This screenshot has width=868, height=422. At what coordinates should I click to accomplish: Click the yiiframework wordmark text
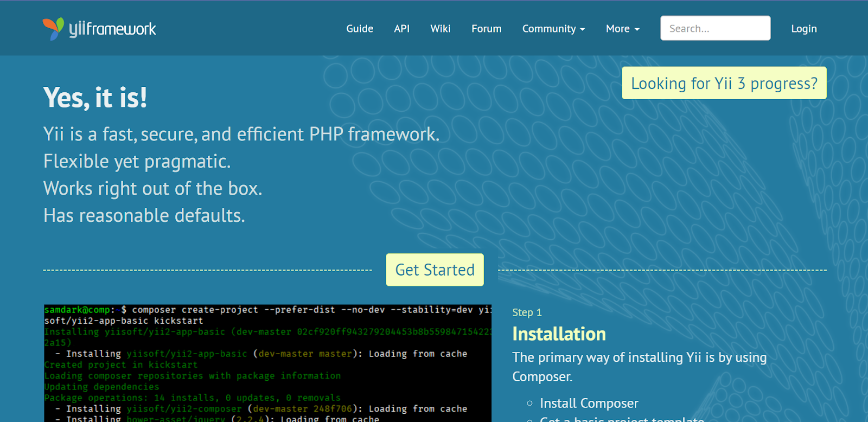click(112, 29)
